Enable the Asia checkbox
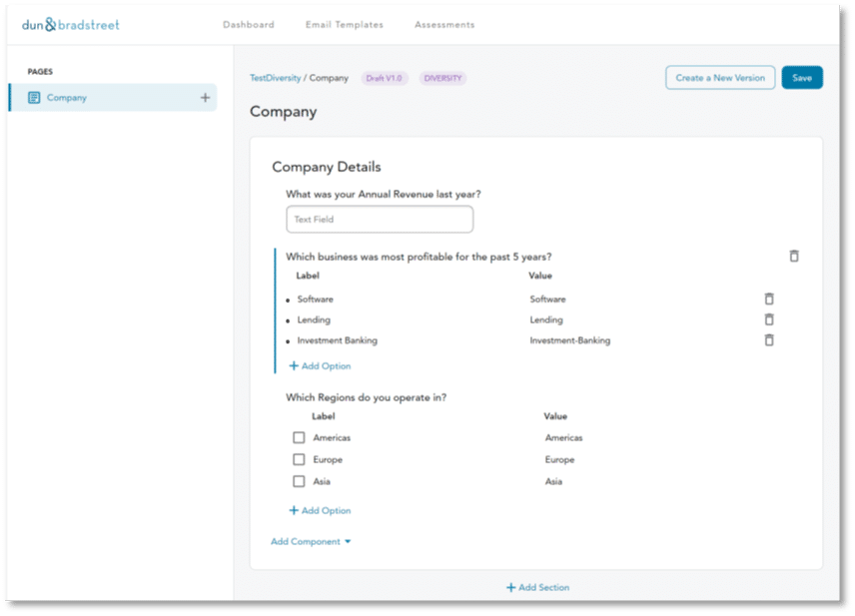The height and width of the screenshot is (616, 855). (299, 481)
